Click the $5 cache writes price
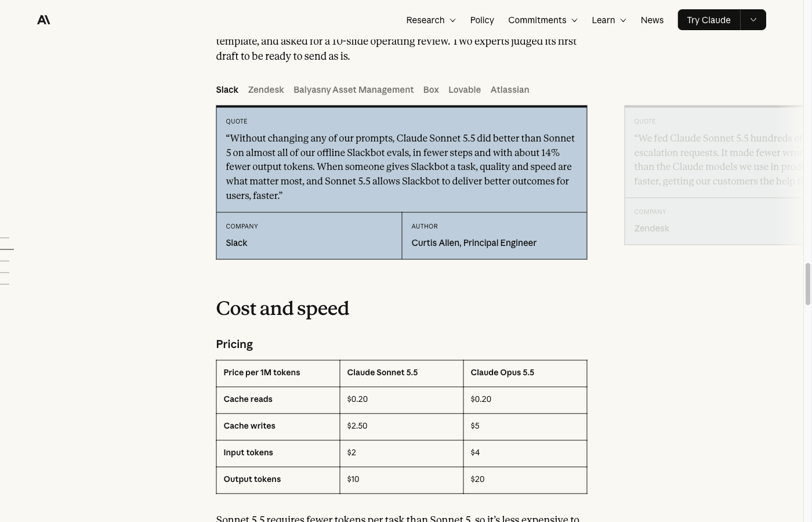 (475, 426)
